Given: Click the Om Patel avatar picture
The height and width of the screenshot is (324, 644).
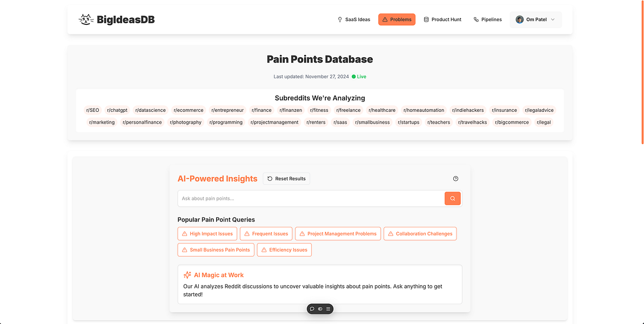Looking at the screenshot, I should point(520,19).
